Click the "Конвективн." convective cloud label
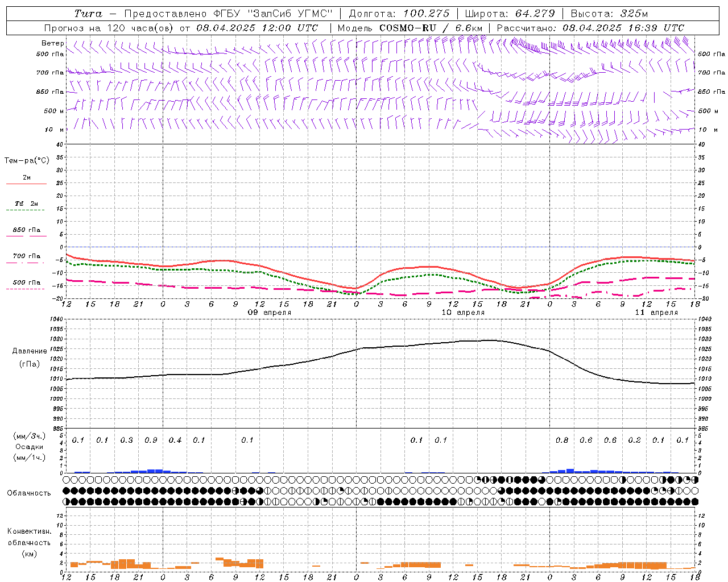The height and width of the screenshot is (582, 728). pos(29,531)
